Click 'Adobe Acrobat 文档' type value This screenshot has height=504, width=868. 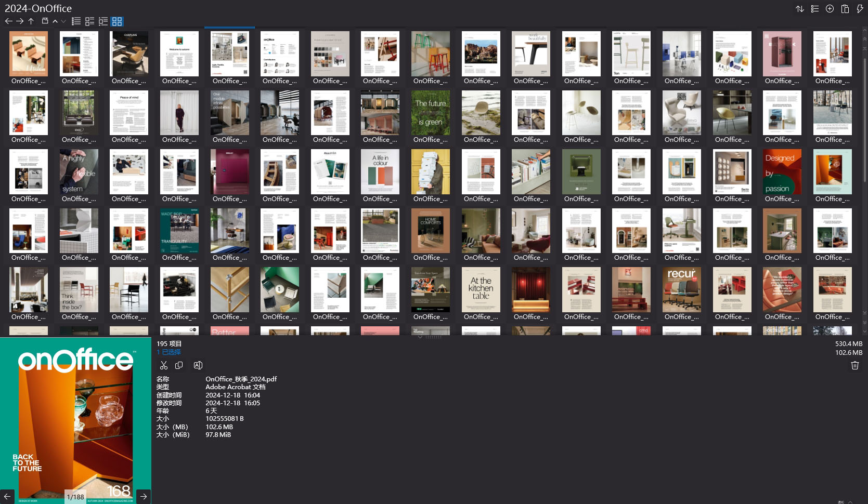pos(236,387)
